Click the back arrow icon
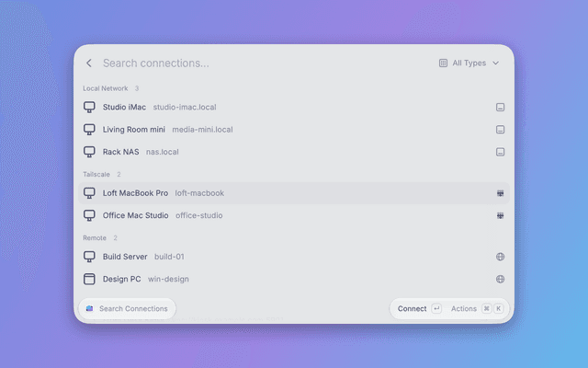The image size is (588, 368). coord(89,63)
